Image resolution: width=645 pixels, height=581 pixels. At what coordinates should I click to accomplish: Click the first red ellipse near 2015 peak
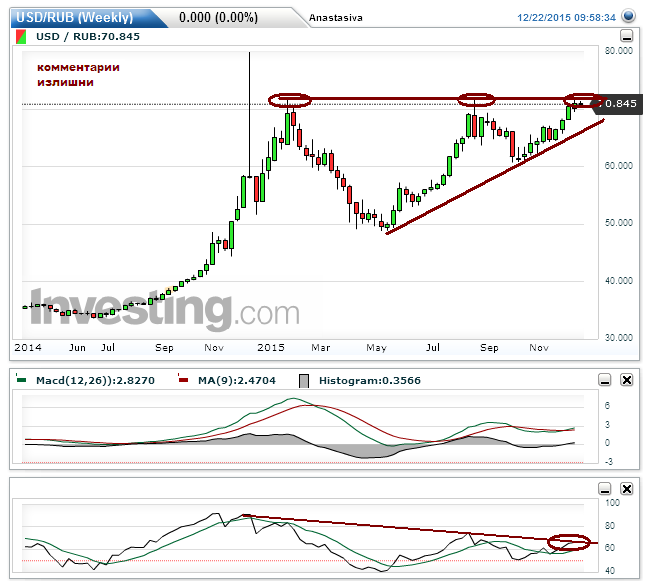(x=291, y=99)
